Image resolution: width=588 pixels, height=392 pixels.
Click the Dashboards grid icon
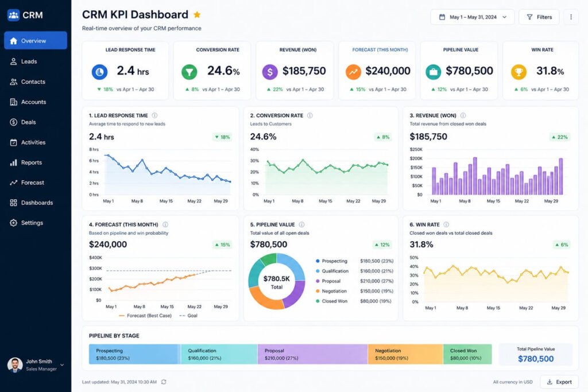pos(14,203)
